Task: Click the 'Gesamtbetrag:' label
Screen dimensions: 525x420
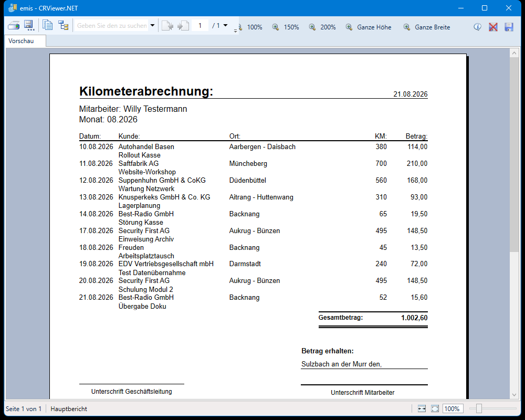Action: pos(341,318)
